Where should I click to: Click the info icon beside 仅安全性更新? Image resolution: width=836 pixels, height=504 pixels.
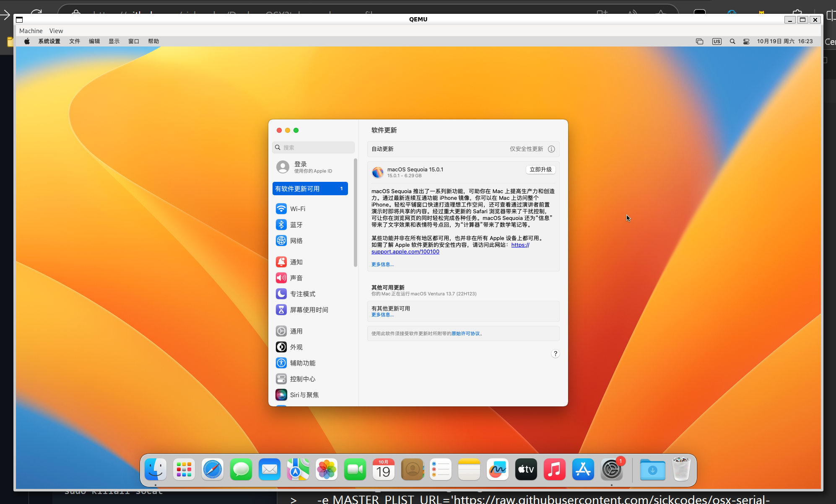point(551,149)
